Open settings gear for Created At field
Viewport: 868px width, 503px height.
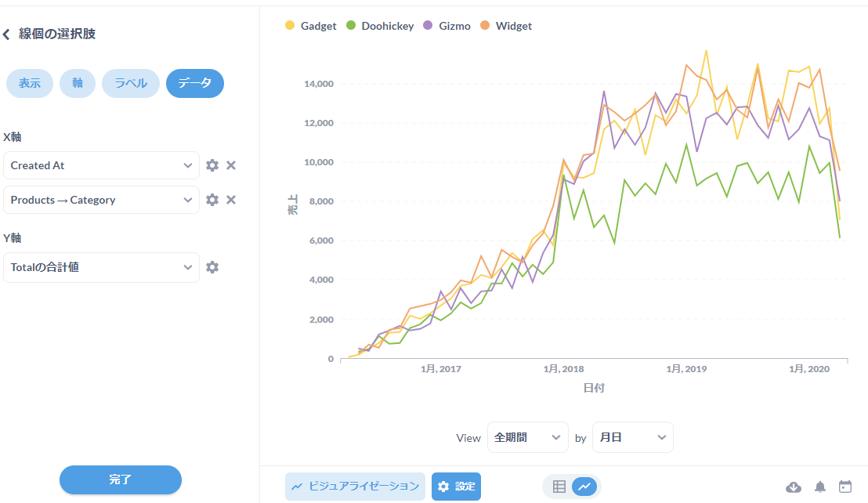tap(212, 165)
